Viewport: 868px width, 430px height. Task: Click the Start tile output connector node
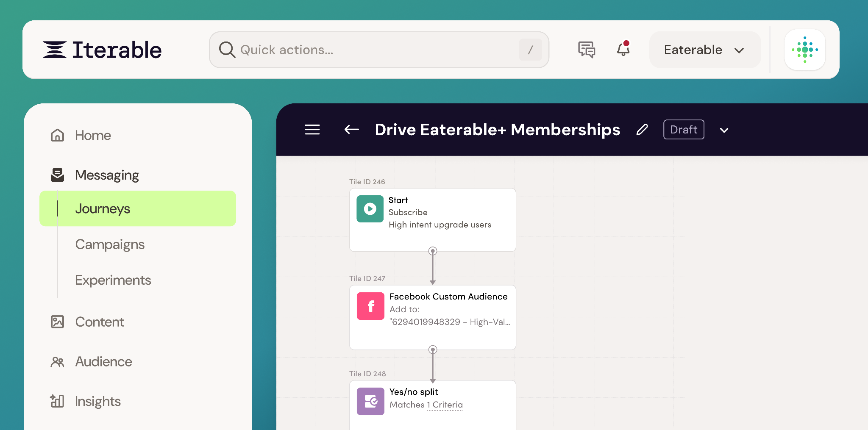click(433, 251)
